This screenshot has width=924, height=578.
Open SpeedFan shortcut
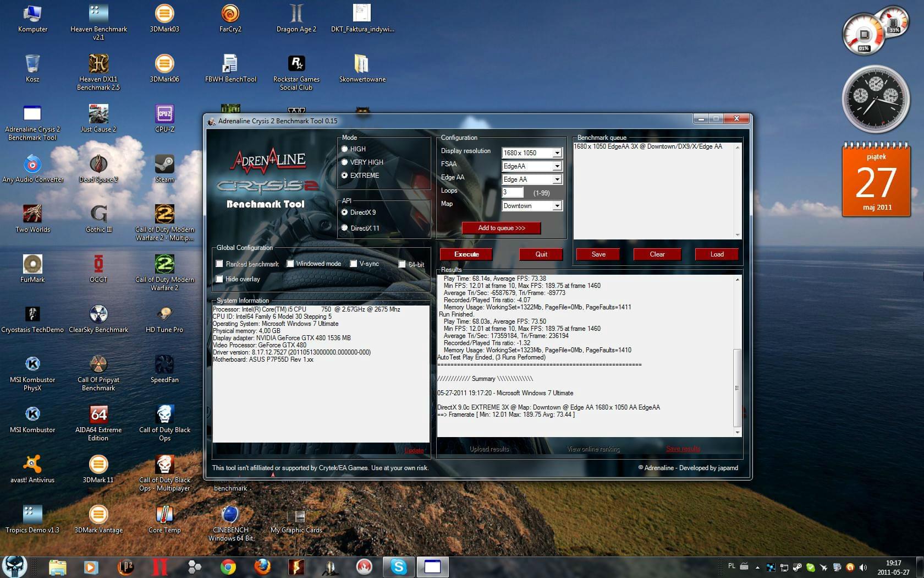(x=164, y=369)
